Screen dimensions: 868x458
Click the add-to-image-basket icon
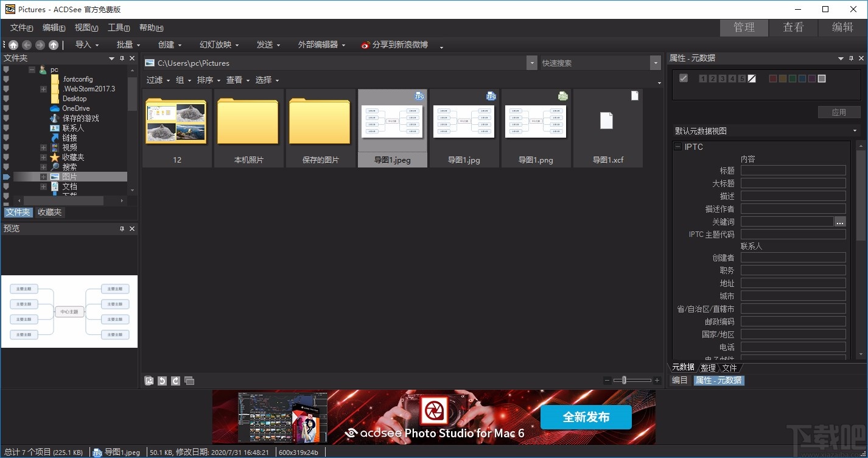(149, 381)
